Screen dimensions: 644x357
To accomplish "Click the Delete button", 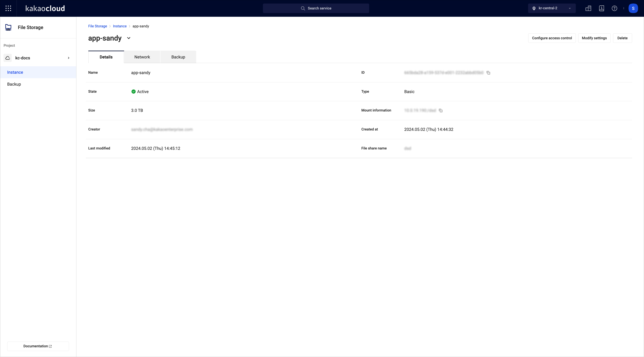I will pos(622,38).
